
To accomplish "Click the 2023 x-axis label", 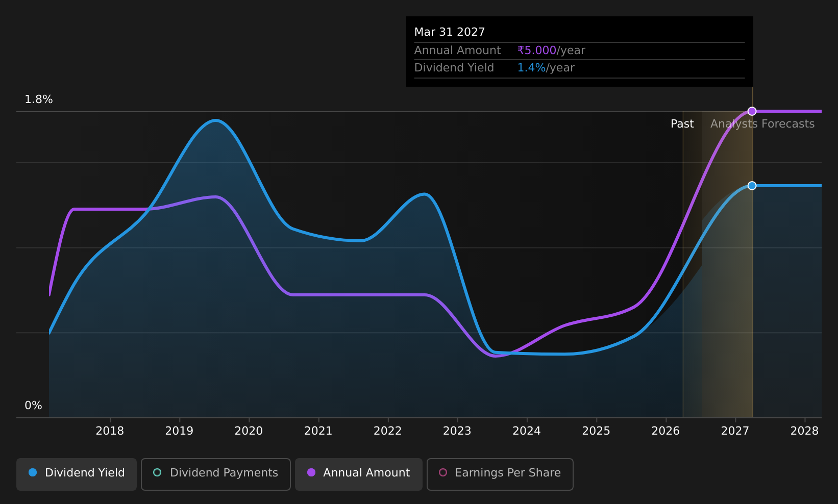I will [x=457, y=431].
